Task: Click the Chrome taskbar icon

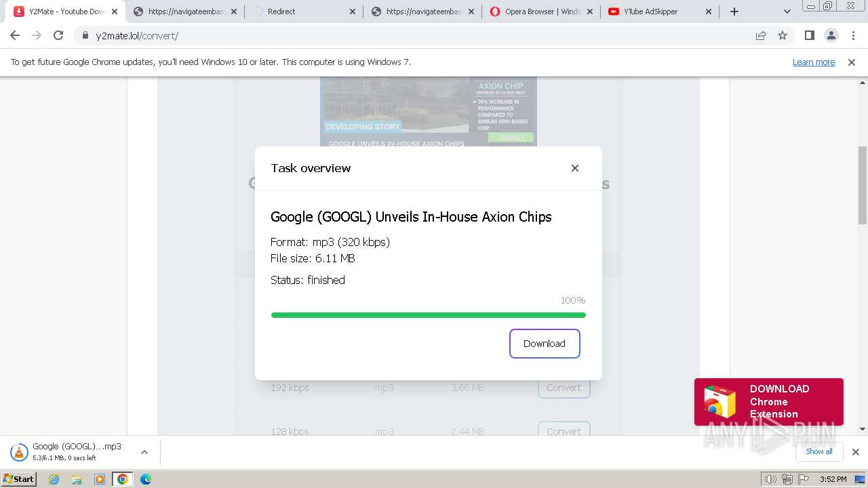Action: pos(123,479)
